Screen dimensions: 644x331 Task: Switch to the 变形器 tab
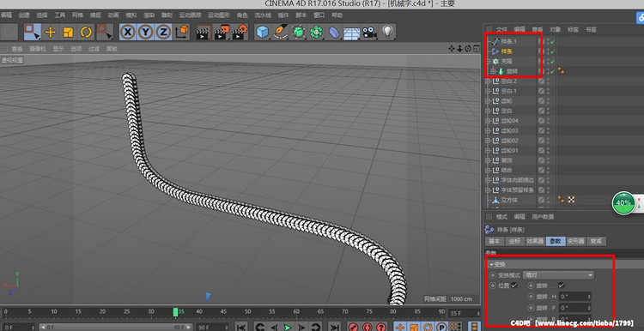576,241
